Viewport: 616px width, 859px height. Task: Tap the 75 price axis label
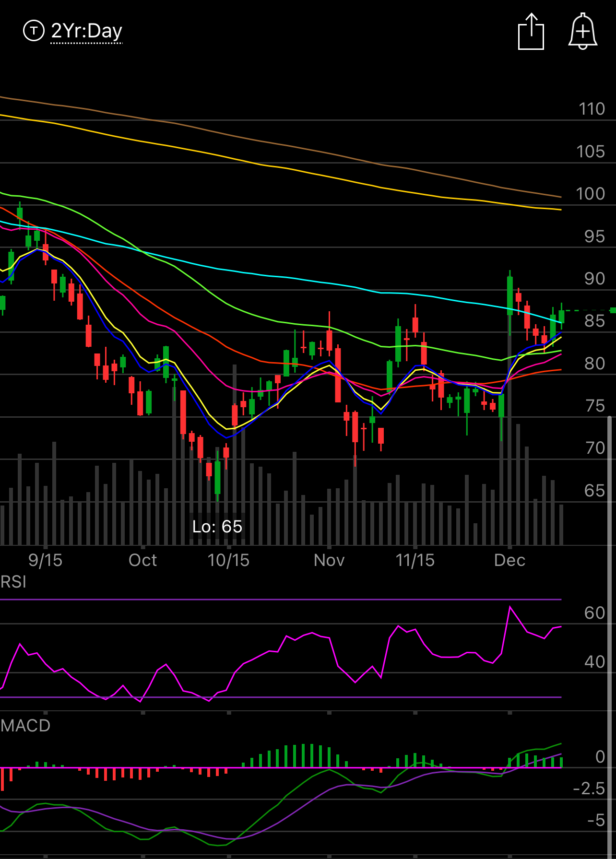tap(595, 406)
